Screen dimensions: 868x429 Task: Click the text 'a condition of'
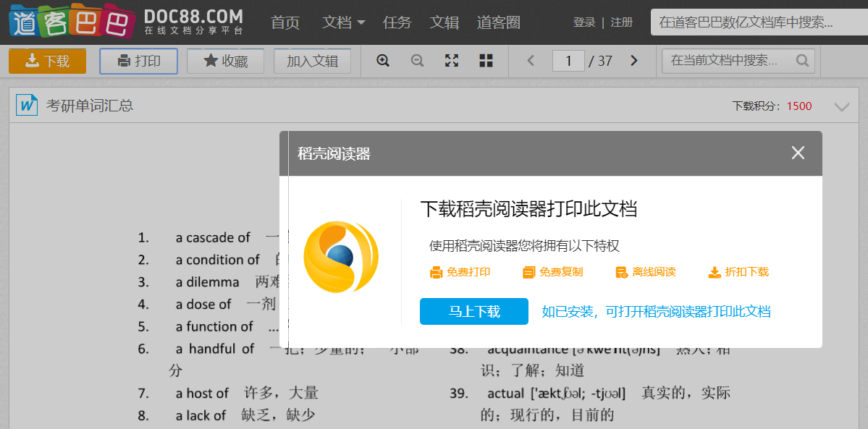pos(218,260)
